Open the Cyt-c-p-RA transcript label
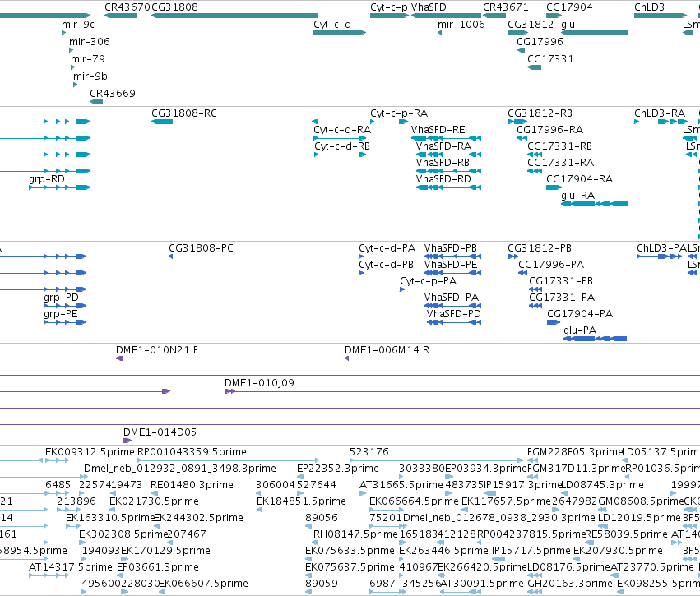Screen dimensions: 700x596 click(x=399, y=113)
